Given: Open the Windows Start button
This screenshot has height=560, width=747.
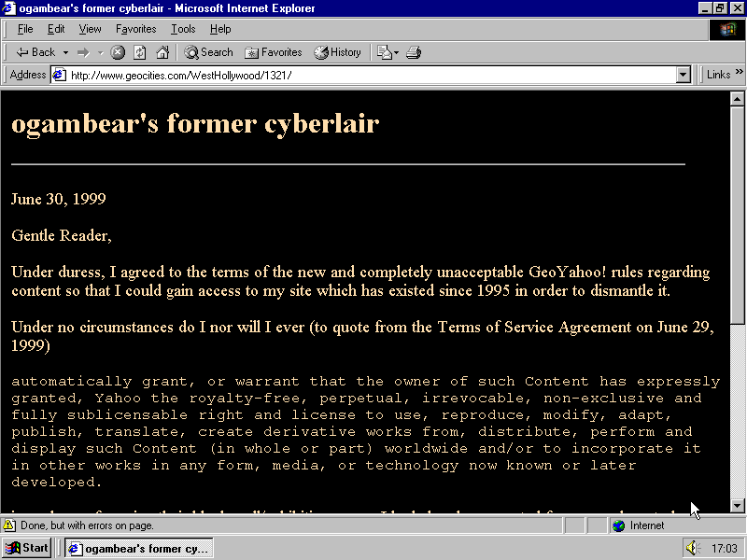Looking at the screenshot, I should coord(27,548).
